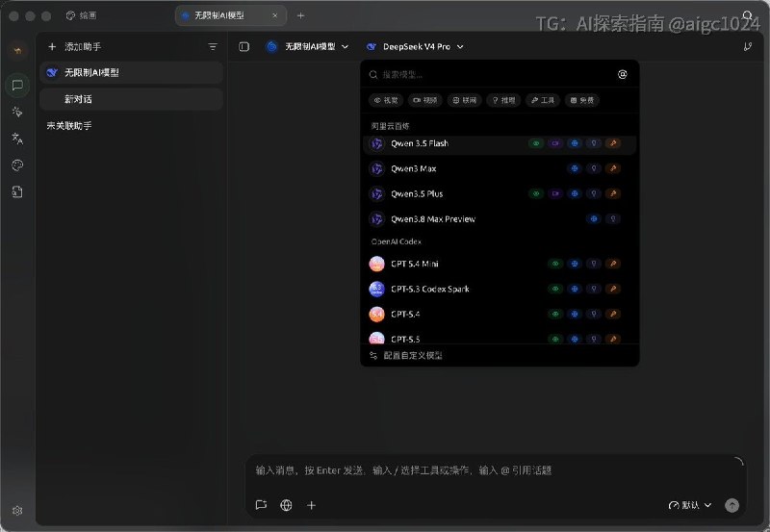Viewport: 770px width, 532px height.
Task: Click the web globe badge on Qwen3 Max
Action: 574,168
